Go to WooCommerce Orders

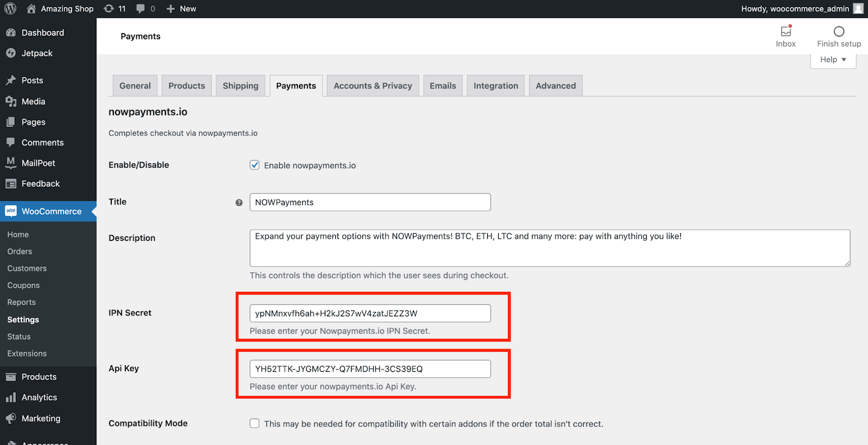[x=20, y=251]
